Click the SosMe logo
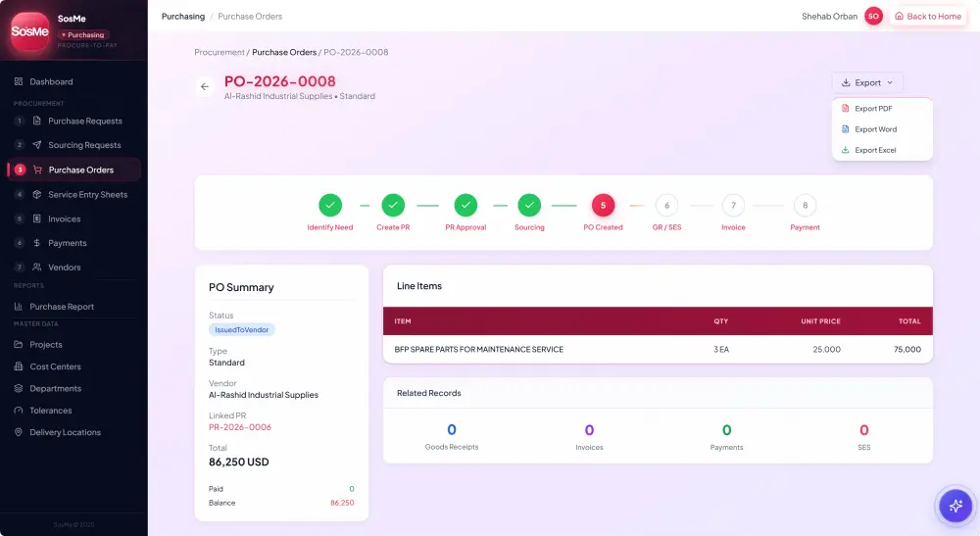980x536 pixels. (29, 31)
